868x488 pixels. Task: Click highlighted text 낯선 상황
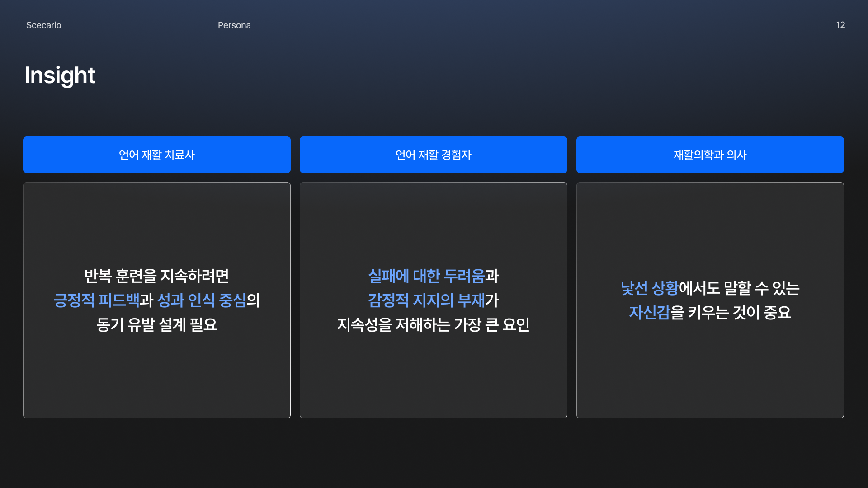649,288
